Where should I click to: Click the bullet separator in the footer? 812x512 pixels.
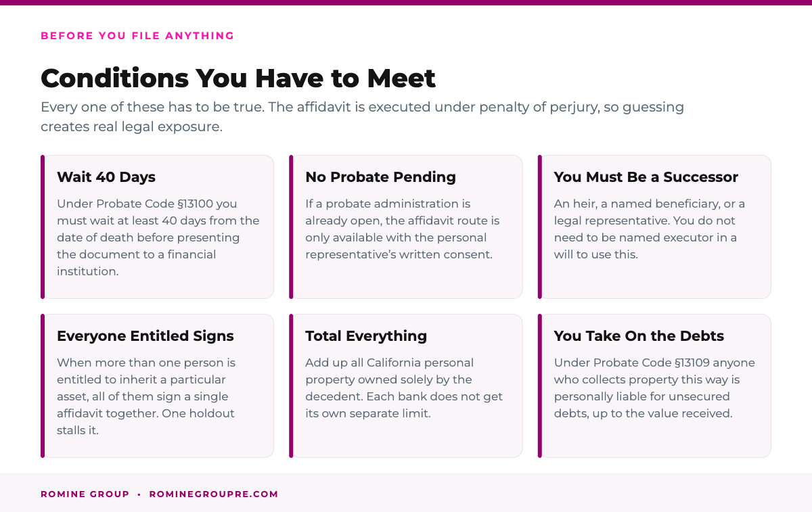(x=139, y=494)
